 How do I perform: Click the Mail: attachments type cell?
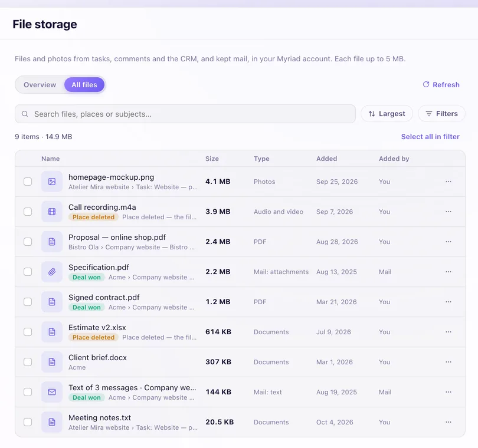click(x=281, y=272)
